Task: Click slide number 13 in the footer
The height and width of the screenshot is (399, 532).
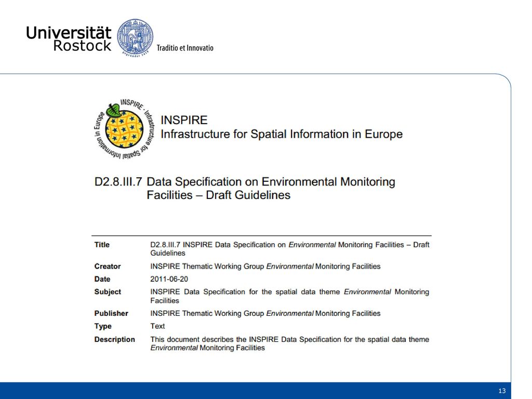Action: [x=502, y=391]
